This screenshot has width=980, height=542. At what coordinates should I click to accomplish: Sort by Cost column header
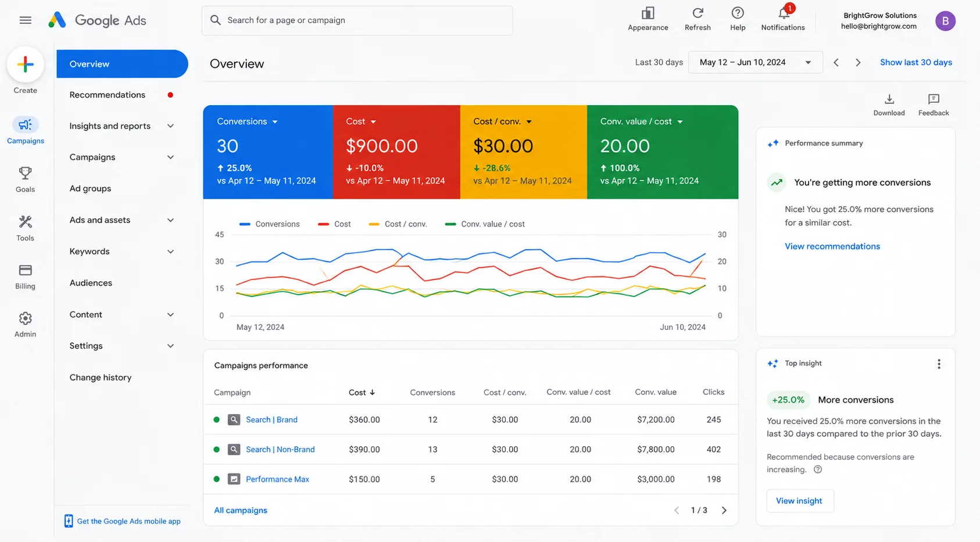[362, 393]
